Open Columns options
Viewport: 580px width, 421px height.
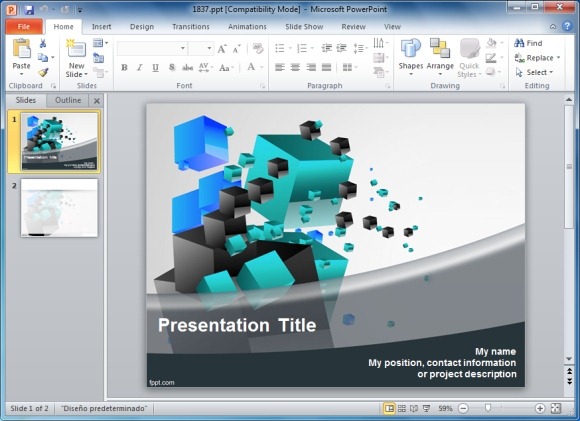[x=350, y=67]
